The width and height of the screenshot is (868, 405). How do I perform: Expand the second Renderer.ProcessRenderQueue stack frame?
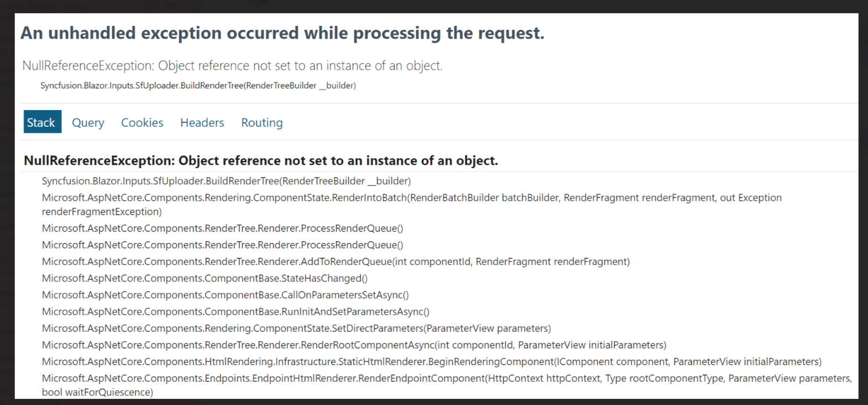click(x=222, y=245)
